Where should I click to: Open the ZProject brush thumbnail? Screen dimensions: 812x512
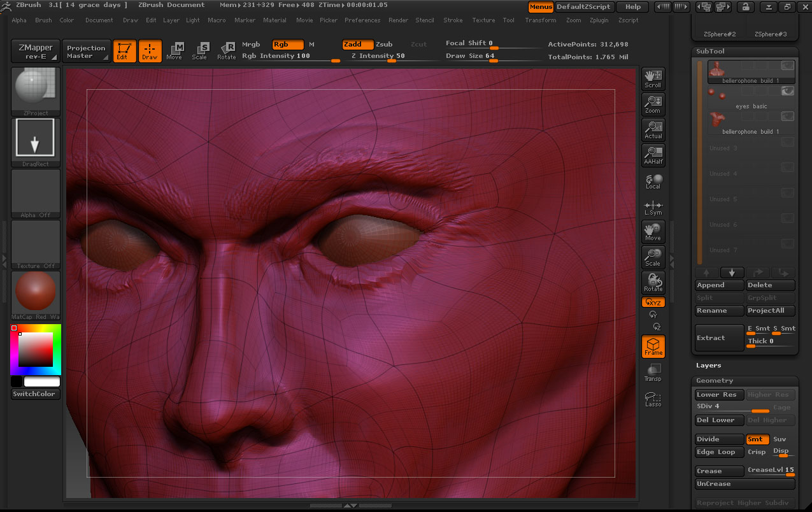(x=36, y=92)
